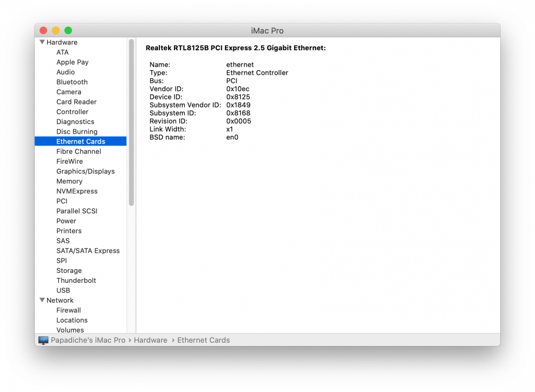The height and width of the screenshot is (392, 535).
Task: Select SAS in the sidebar
Action: click(x=63, y=241)
